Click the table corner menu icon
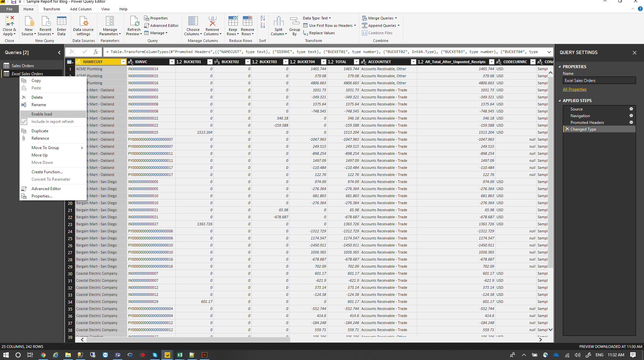Viewport: 644px width, 360px height. coord(70,62)
